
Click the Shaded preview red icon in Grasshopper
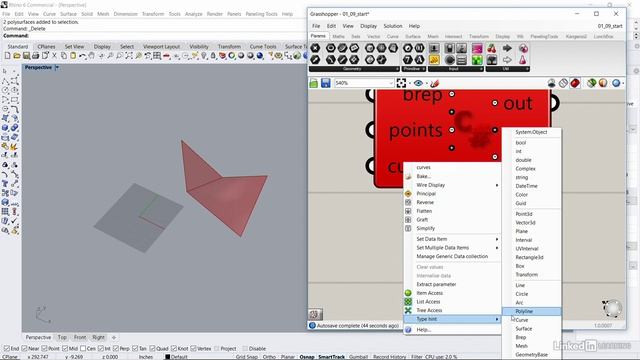click(x=575, y=83)
